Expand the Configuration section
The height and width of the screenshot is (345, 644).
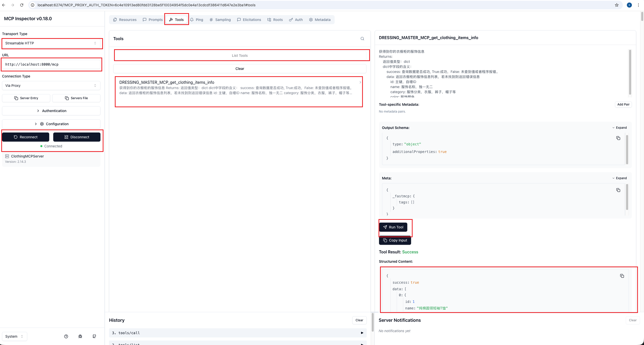pyautogui.click(x=51, y=124)
